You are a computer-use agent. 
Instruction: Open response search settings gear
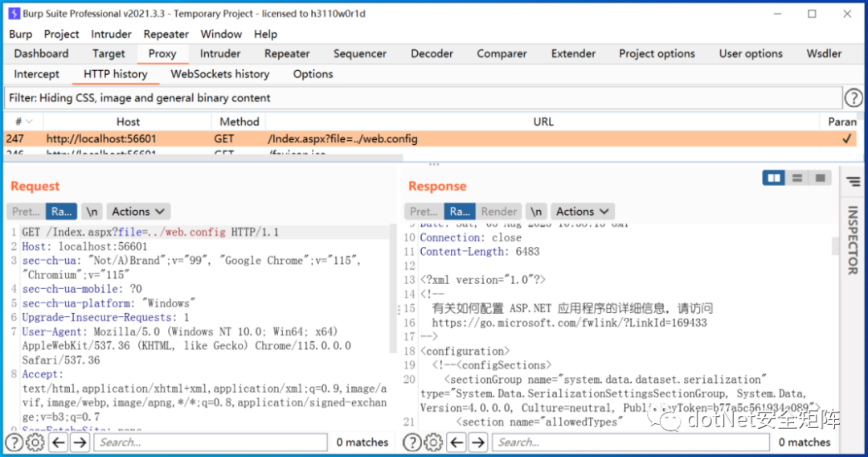tap(433, 442)
